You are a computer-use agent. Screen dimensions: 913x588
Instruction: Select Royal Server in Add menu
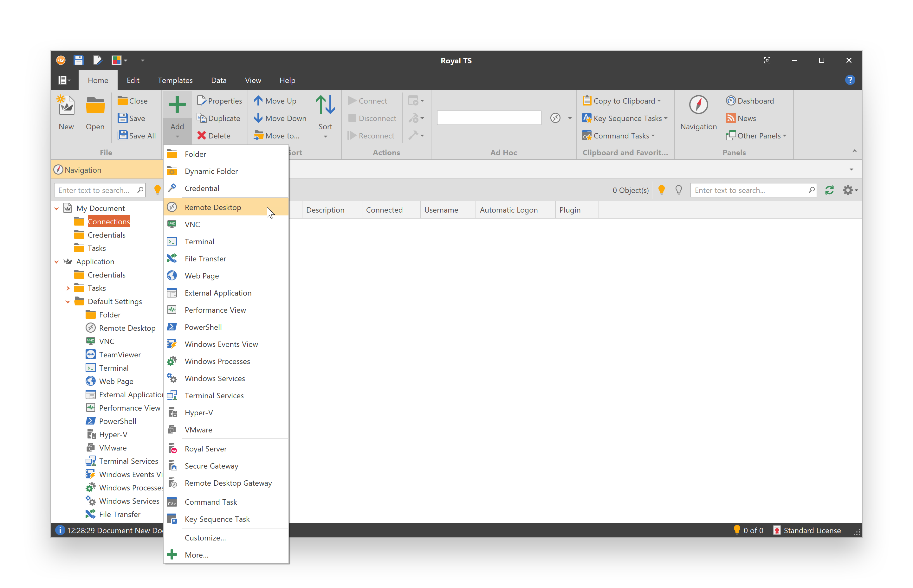pos(226,449)
